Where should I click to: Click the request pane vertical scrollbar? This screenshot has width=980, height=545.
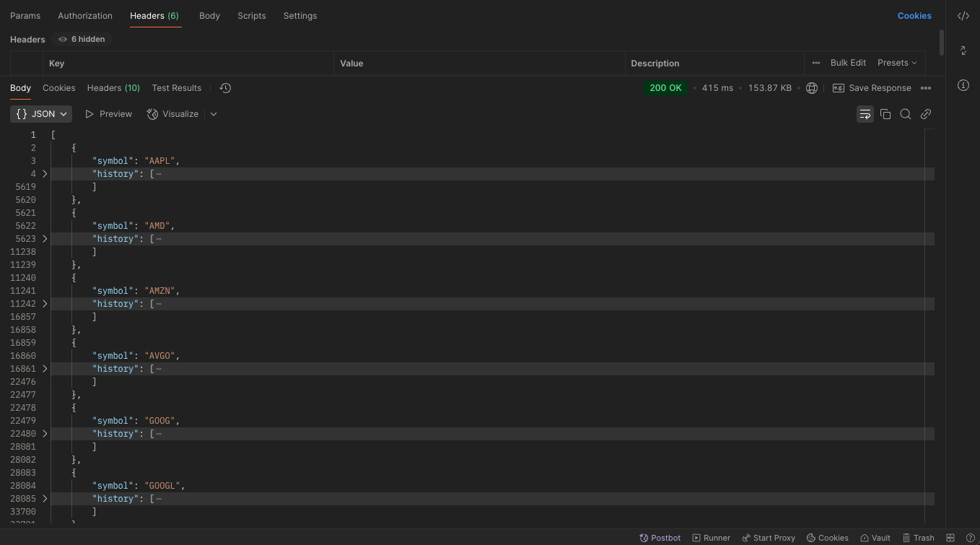tap(942, 42)
